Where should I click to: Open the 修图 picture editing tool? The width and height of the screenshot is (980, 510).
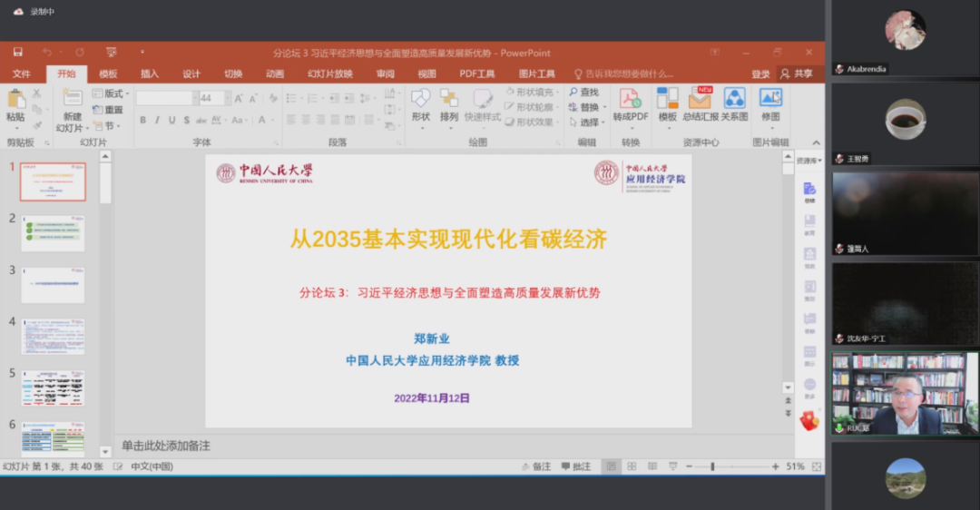(770, 99)
